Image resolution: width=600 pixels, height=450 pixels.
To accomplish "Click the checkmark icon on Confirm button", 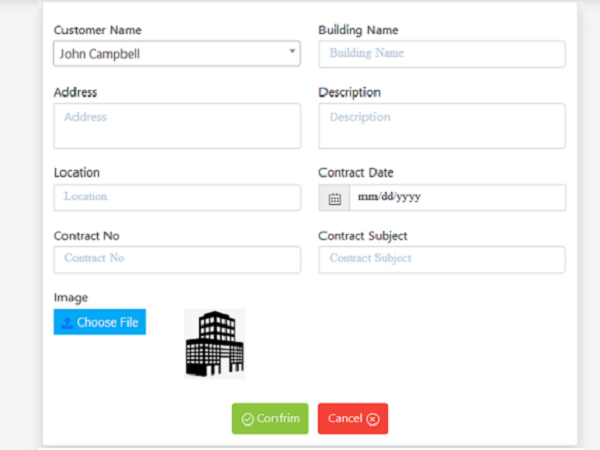I will pyautogui.click(x=247, y=419).
